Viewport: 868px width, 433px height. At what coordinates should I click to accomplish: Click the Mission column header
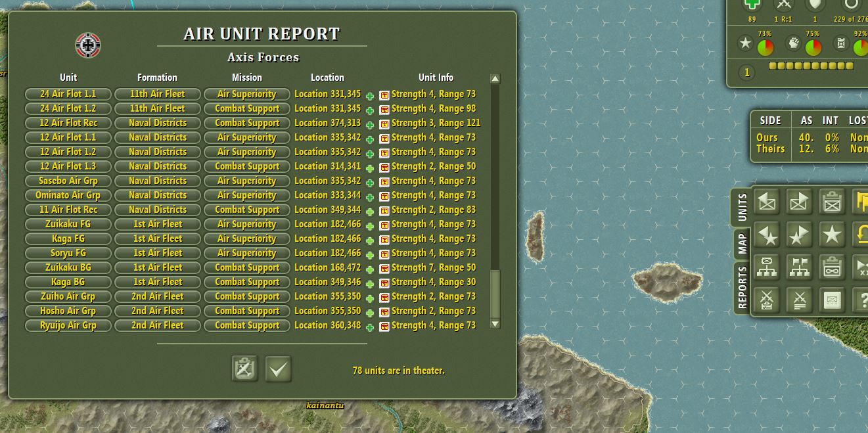[247, 78]
